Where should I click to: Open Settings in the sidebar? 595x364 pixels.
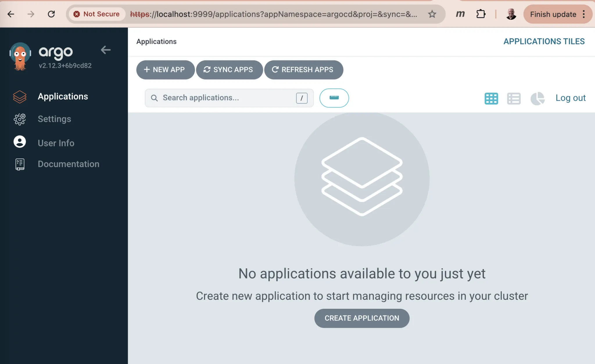pos(54,119)
